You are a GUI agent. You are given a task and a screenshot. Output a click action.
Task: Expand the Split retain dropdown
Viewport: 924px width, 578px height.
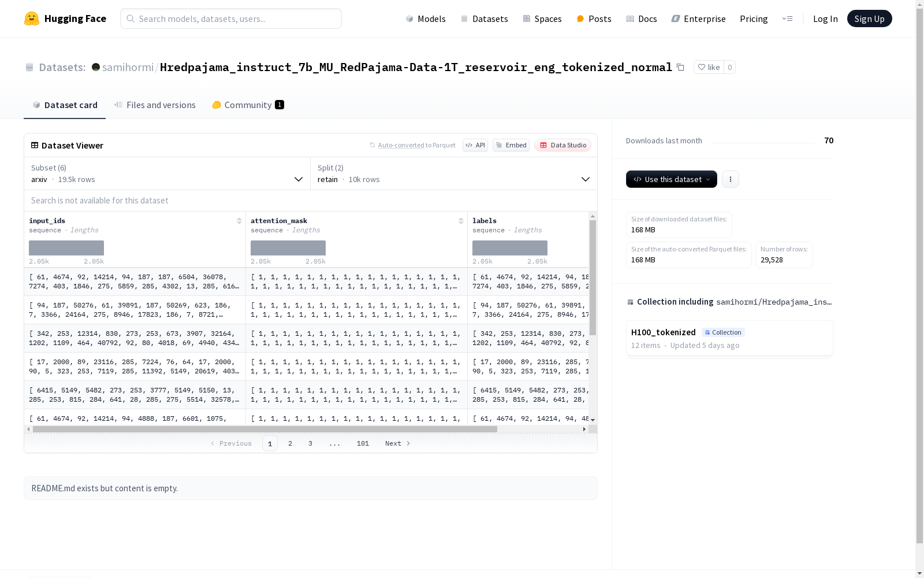pos(454,173)
